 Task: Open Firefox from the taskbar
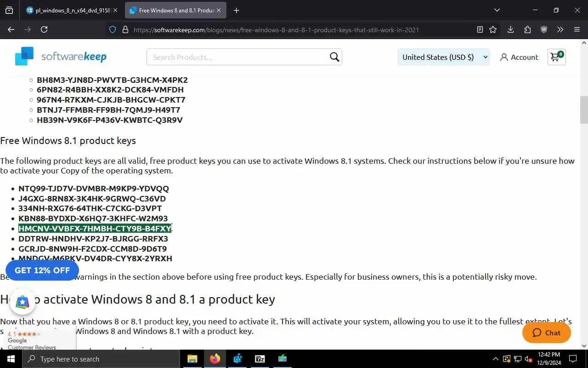pyautogui.click(x=215, y=359)
